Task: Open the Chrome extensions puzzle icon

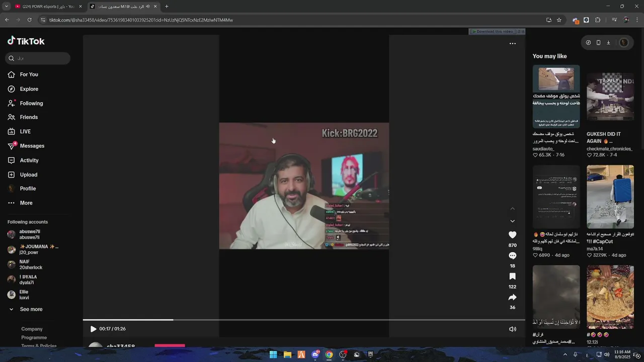Action: tap(598, 20)
